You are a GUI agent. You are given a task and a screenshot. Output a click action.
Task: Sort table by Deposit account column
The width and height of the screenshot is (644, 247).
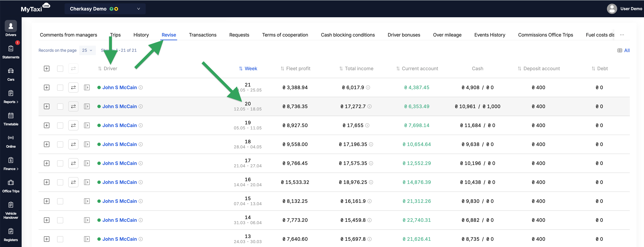click(x=539, y=69)
